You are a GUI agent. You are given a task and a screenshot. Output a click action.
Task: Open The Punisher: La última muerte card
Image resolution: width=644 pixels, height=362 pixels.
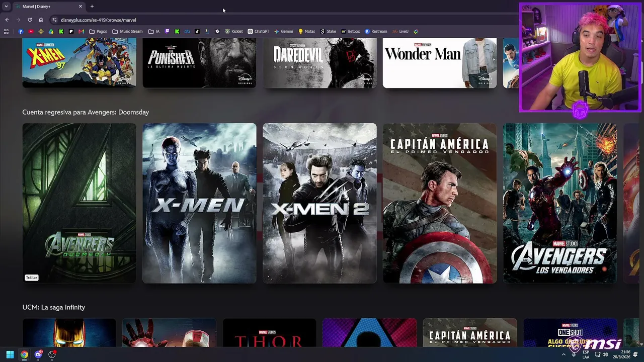199,63
